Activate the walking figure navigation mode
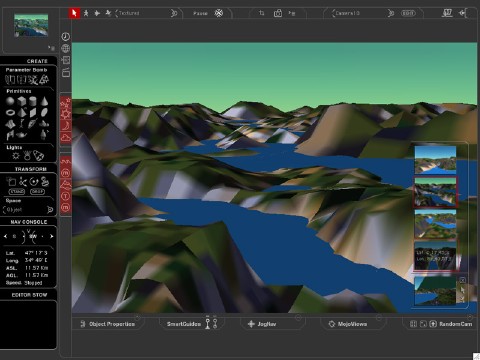The image size is (480, 360). (86, 13)
